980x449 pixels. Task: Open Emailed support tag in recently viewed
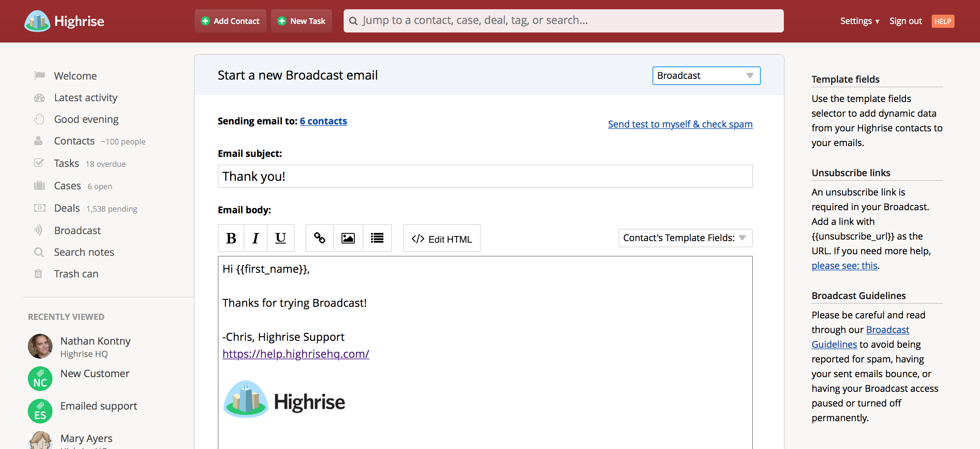pos(98,406)
